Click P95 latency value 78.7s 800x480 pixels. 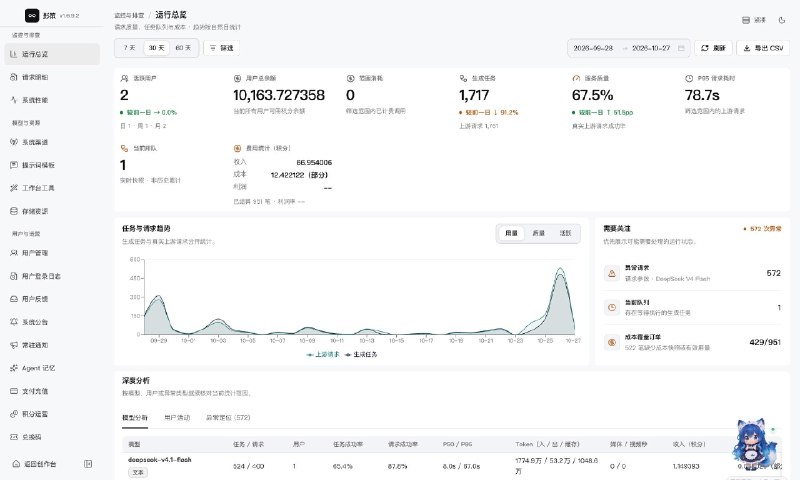click(x=702, y=95)
